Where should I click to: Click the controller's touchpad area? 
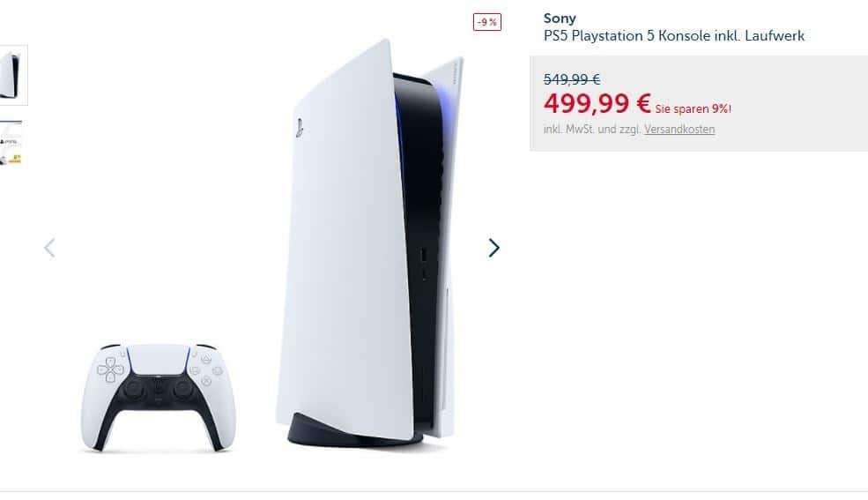click(159, 360)
